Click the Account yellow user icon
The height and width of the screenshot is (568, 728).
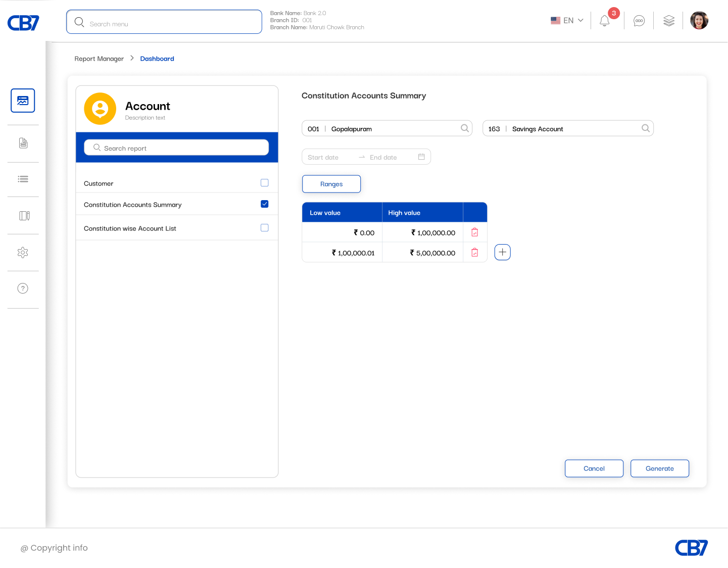(100, 109)
